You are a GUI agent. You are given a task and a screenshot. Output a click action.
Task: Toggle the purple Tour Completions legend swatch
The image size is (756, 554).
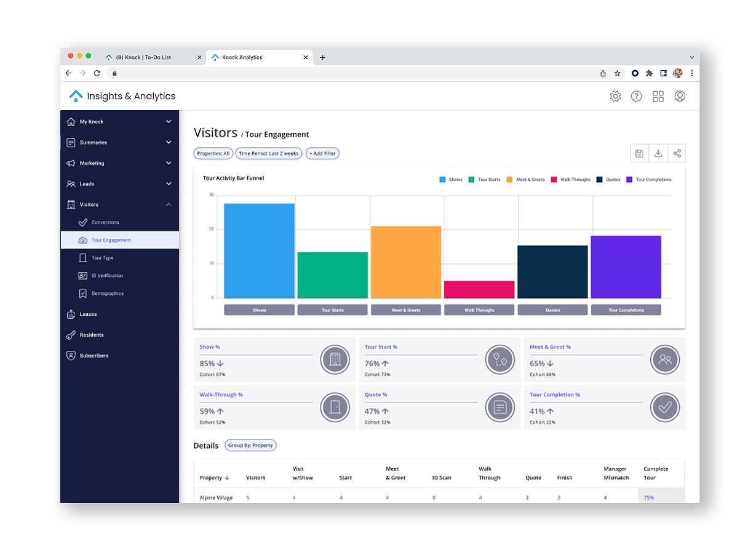tap(629, 180)
